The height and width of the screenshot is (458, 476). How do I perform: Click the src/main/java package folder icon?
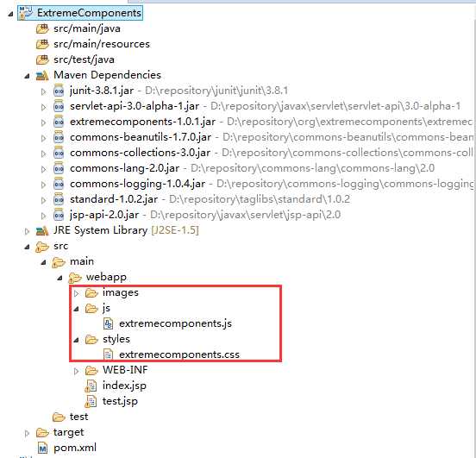click(x=42, y=28)
